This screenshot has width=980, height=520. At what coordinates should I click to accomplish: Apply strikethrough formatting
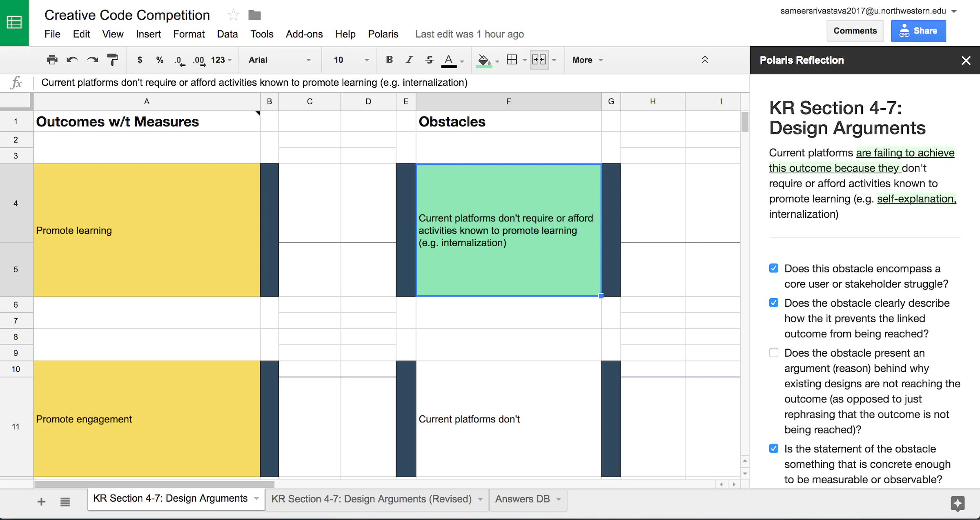(429, 60)
